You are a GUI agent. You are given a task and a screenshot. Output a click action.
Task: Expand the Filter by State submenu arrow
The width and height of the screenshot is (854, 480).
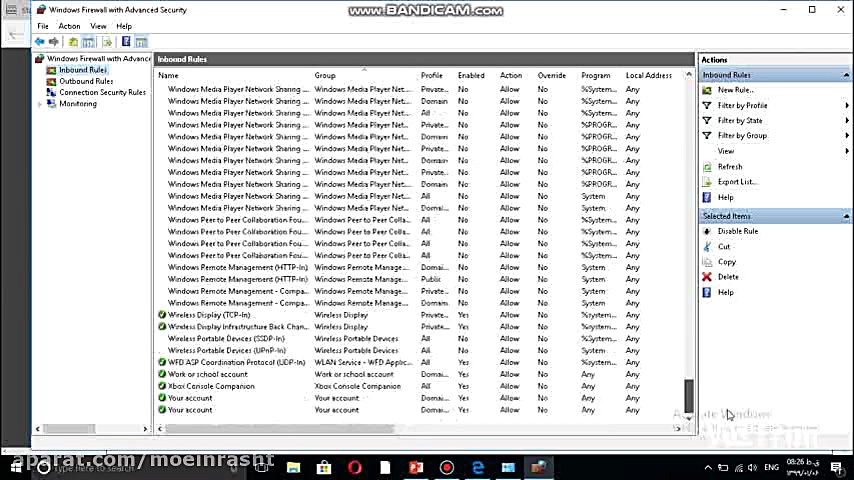(x=847, y=120)
